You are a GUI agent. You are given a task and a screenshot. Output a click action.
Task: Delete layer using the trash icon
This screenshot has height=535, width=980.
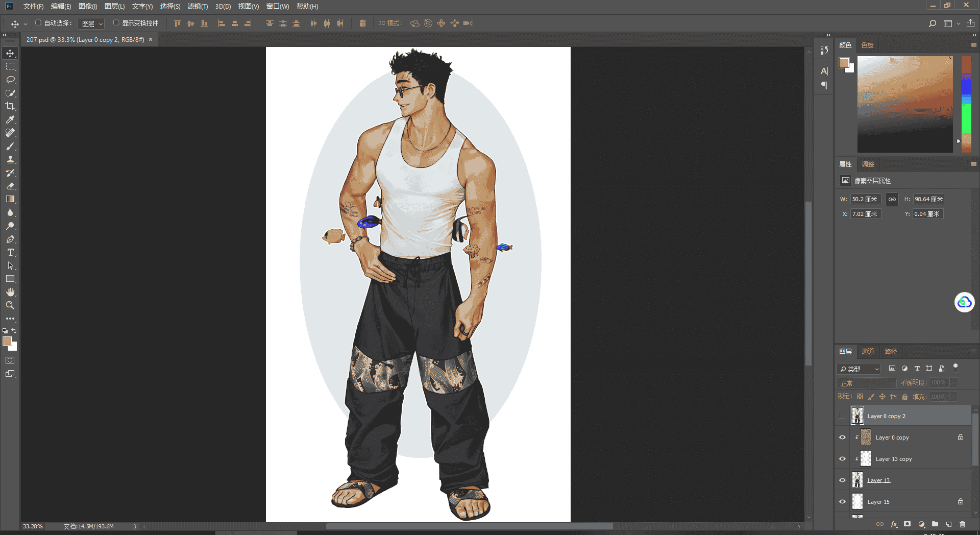pos(962,524)
